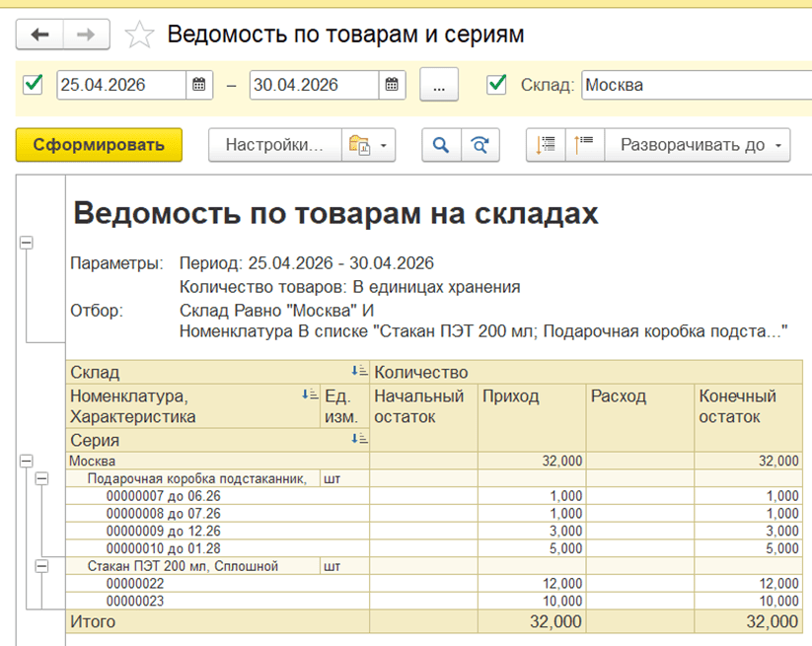812x646 pixels.
Task: Open report variants dropdown next to Настройки
Action: coord(369,145)
